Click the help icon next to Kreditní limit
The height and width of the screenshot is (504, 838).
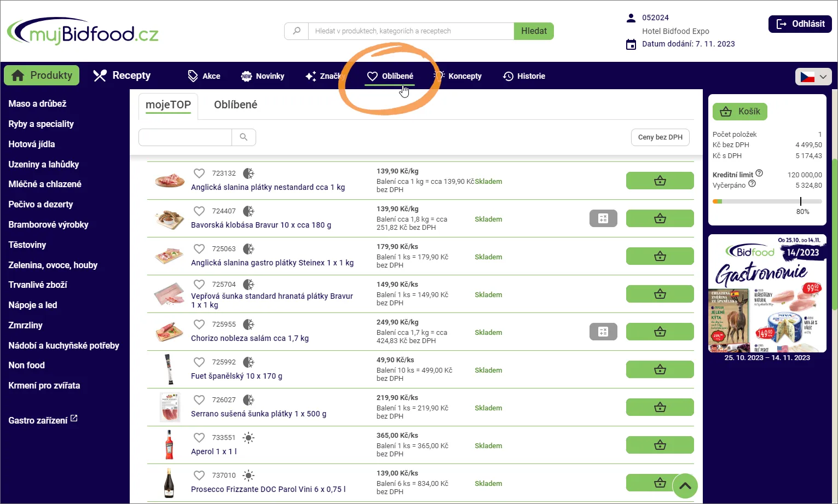[x=759, y=173]
